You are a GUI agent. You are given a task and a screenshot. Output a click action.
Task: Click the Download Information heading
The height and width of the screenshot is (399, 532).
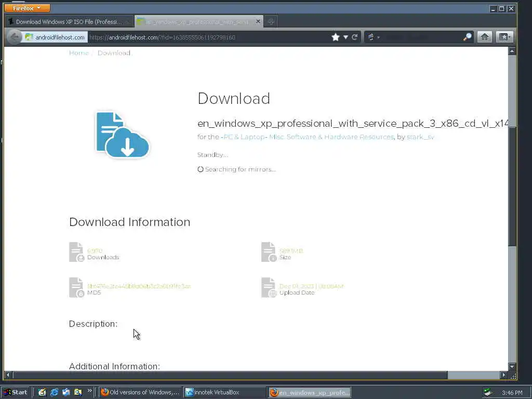(x=129, y=222)
